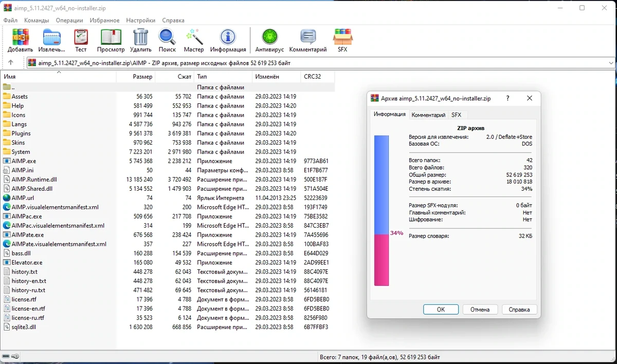
Task: Sort by the CRC32 column header
Action: 318,77
